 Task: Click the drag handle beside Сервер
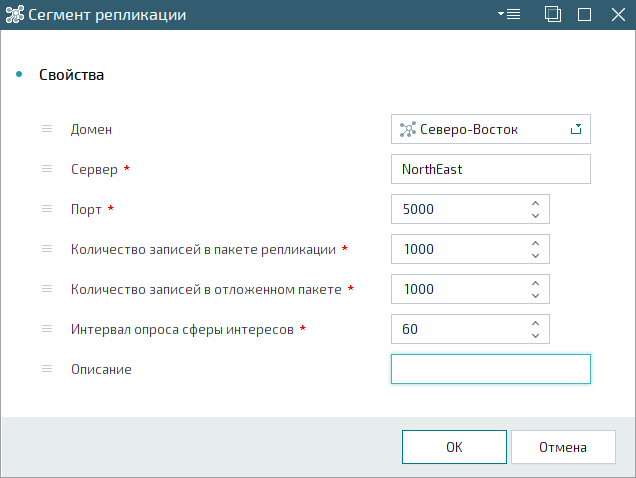[47, 169]
